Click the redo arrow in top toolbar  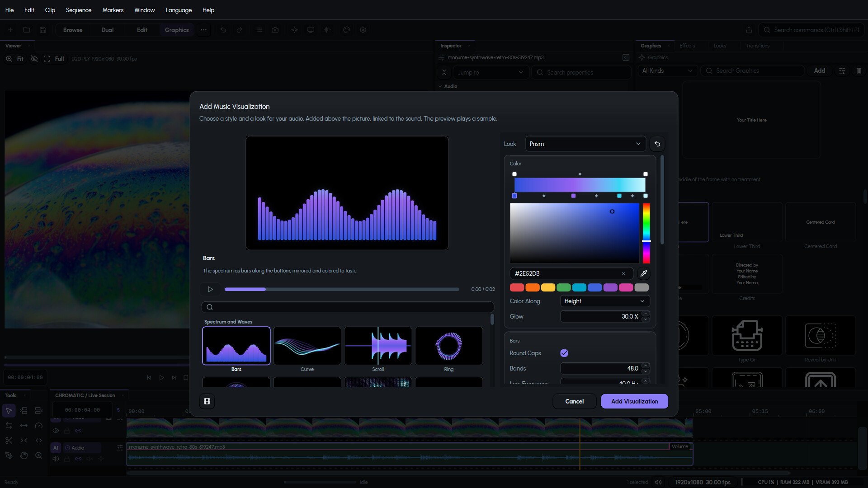[240, 30]
